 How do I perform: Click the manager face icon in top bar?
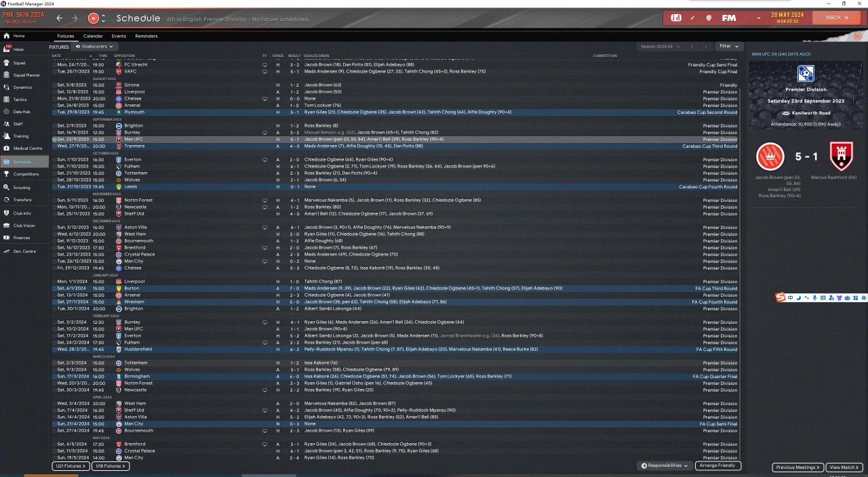click(709, 18)
